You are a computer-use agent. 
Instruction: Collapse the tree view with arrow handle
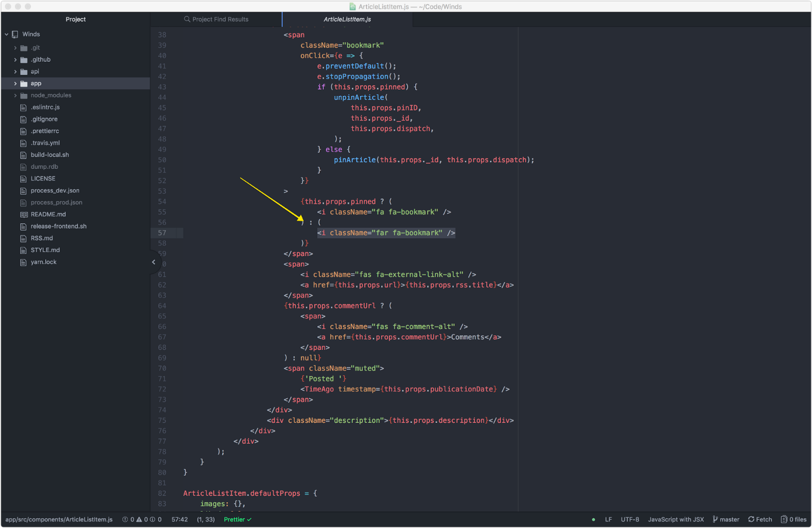click(154, 262)
